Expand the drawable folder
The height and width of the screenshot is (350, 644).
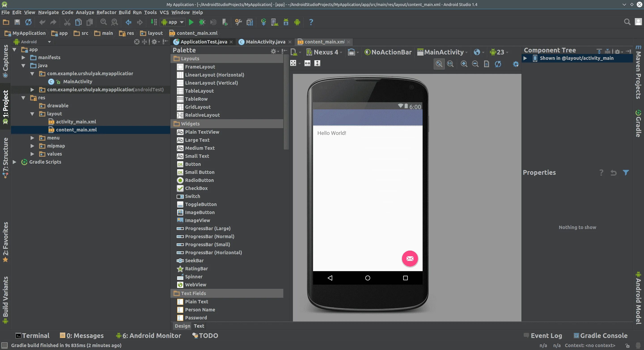[x=32, y=105]
